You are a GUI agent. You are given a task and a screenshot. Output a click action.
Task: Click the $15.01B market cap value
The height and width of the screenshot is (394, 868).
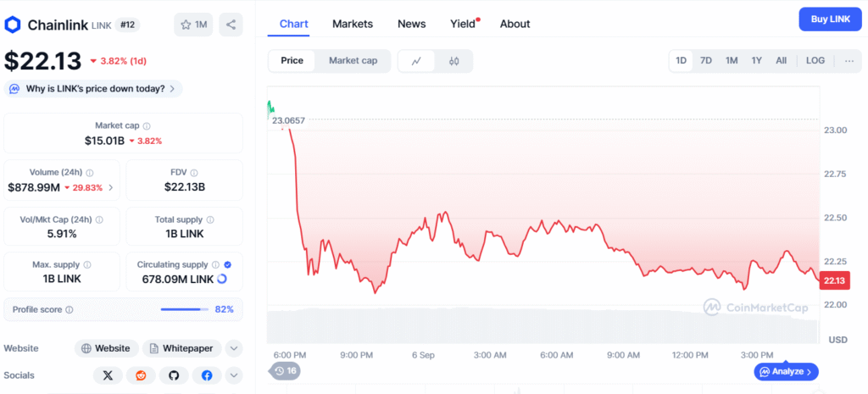(x=104, y=141)
